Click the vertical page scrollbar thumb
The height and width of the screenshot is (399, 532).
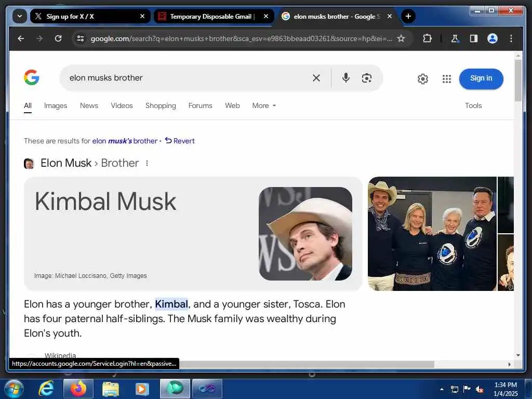(518, 81)
